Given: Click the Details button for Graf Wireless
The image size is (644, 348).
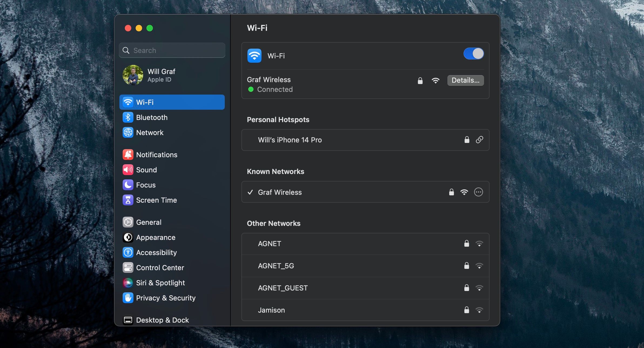Looking at the screenshot, I should tap(465, 80).
